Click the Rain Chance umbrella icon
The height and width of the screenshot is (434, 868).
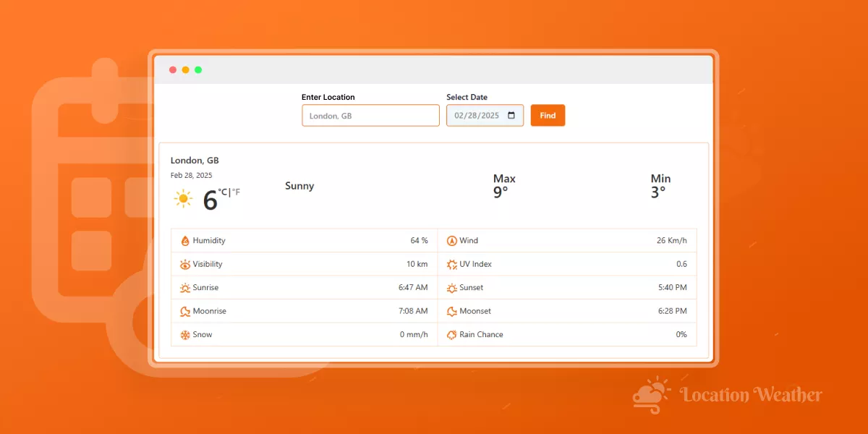coord(453,334)
